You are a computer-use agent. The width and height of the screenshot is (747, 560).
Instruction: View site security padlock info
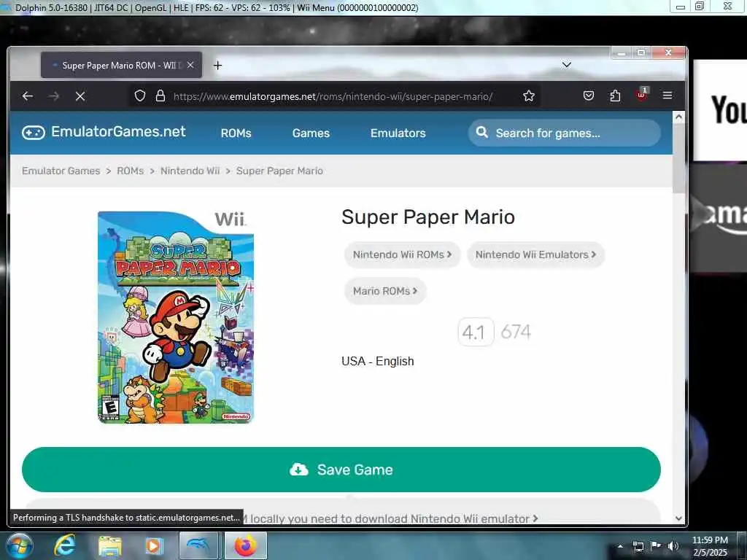tap(160, 96)
